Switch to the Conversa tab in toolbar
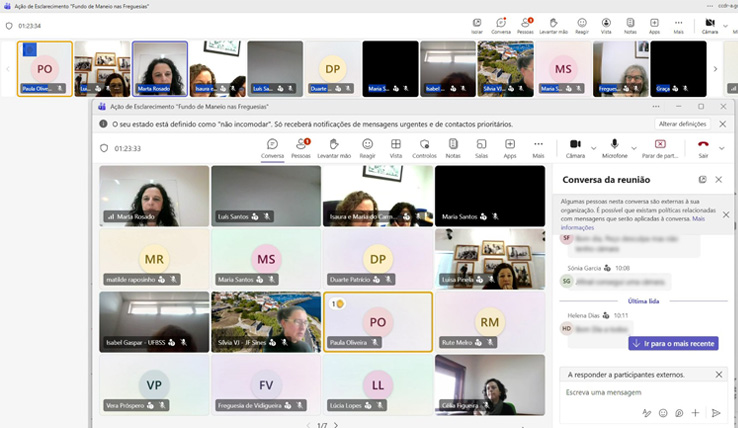Viewport: 738px width, 428px height. click(272, 148)
